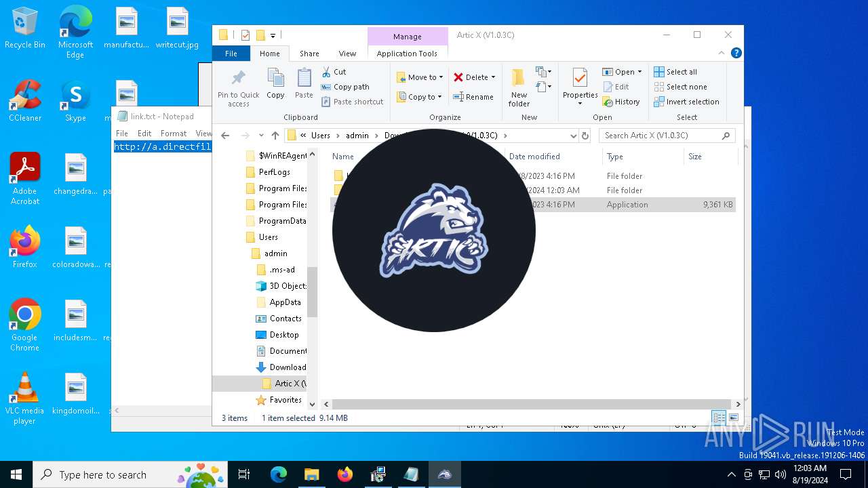Viewport: 868px width, 488px height.
Task: Open Notepad Format menu
Action: 174,134
